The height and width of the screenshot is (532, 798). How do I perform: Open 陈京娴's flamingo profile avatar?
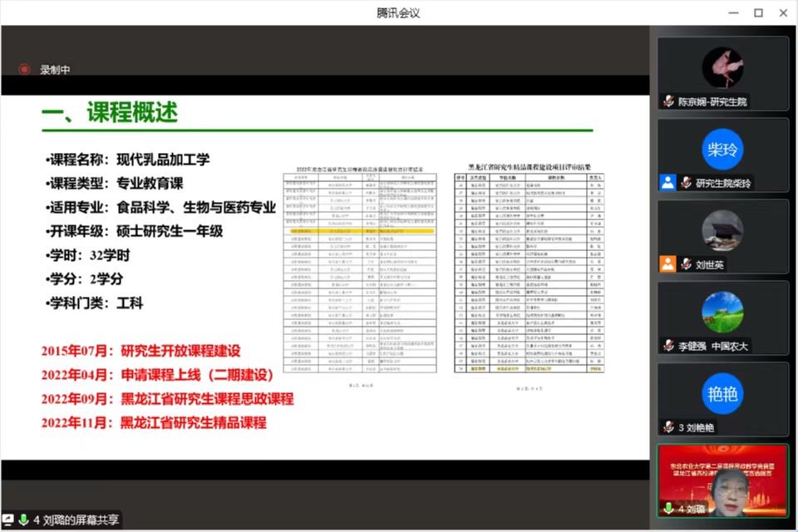tap(722, 67)
